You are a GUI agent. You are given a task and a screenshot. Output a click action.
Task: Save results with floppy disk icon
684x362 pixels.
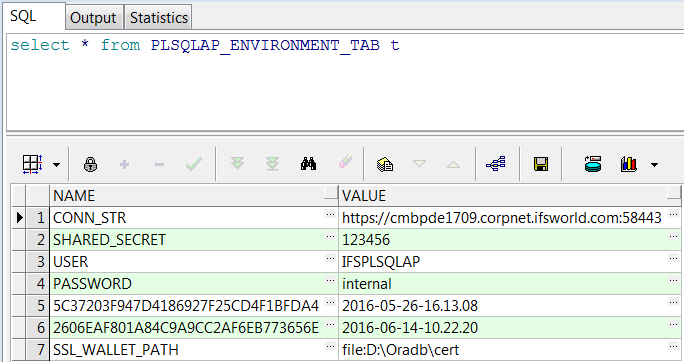[x=541, y=164]
